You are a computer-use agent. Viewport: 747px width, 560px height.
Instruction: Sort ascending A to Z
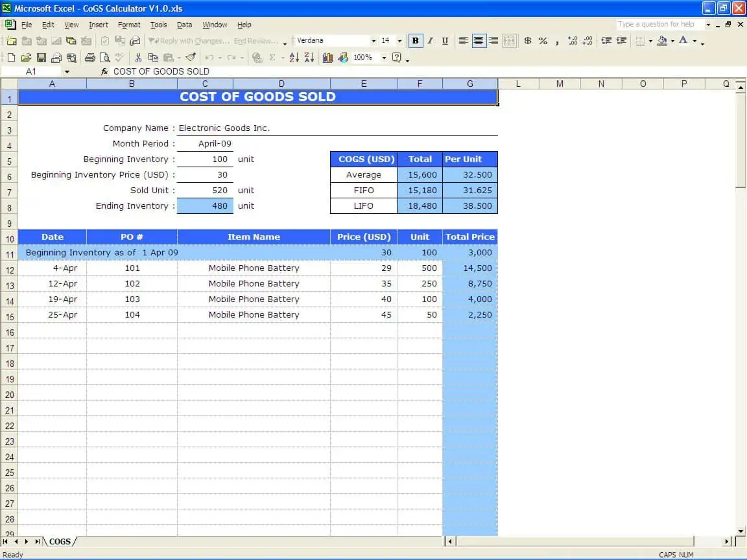click(x=294, y=58)
